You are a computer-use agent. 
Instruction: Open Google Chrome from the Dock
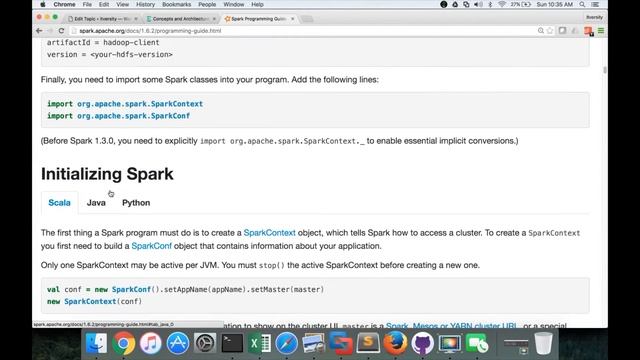pyautogui.click(x=123, y=343)
